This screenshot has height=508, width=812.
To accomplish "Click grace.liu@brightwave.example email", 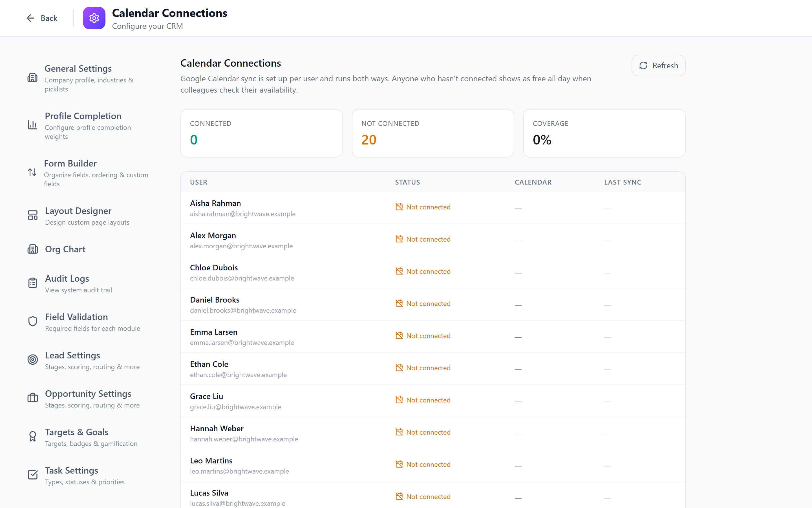I will click(235, 407).
